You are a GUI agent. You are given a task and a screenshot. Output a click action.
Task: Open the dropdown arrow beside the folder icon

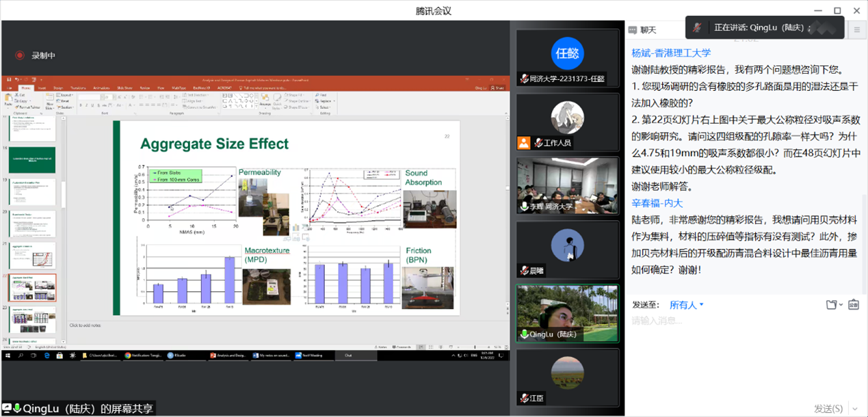pos(841,305)
